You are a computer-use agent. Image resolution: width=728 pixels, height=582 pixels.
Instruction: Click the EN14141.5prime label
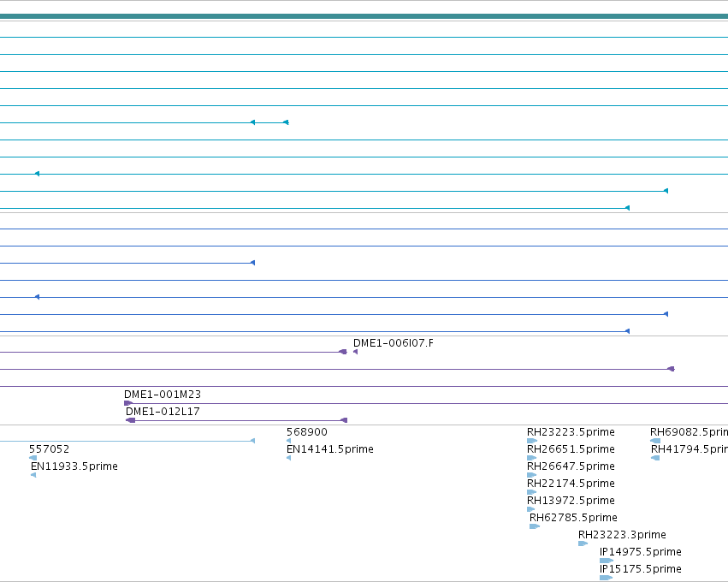pos(330,449)
